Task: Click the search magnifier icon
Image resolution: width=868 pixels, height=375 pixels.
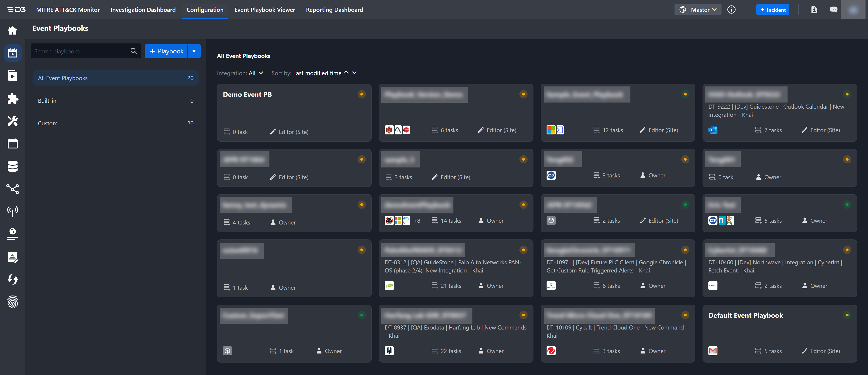Action: (133, 51)
